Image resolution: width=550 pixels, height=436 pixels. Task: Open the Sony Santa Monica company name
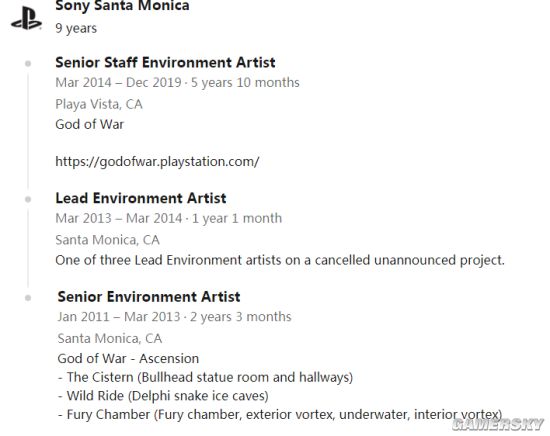(122, 6)
